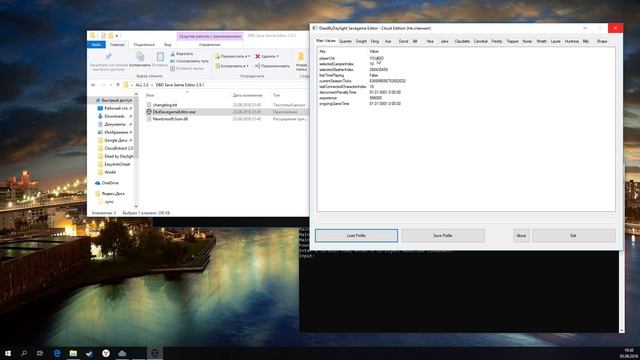
Task: Open OneDrive in Explorer sidebar
Action: tap(107, 183)
